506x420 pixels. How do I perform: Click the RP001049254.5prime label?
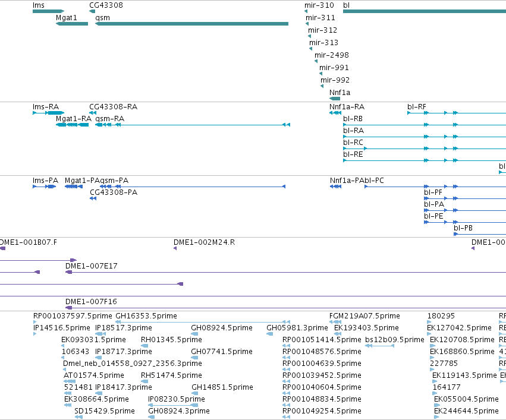pos(322,411)
